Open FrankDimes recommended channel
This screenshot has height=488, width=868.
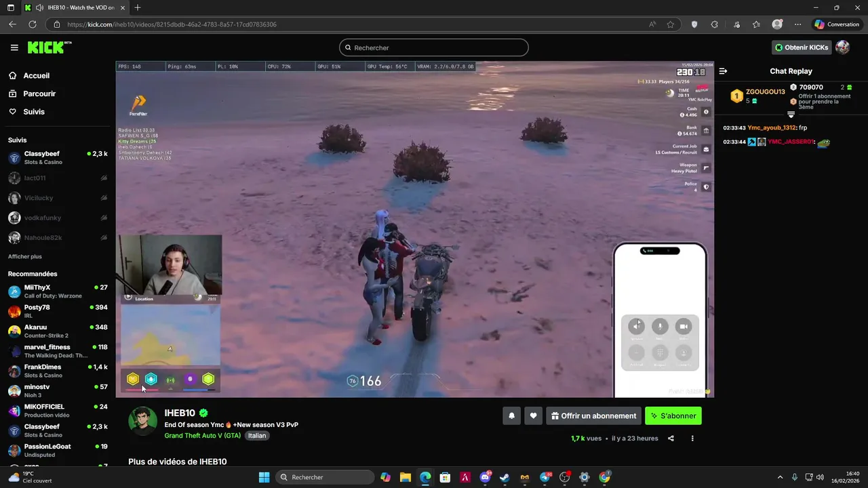[x=58, y=371]
